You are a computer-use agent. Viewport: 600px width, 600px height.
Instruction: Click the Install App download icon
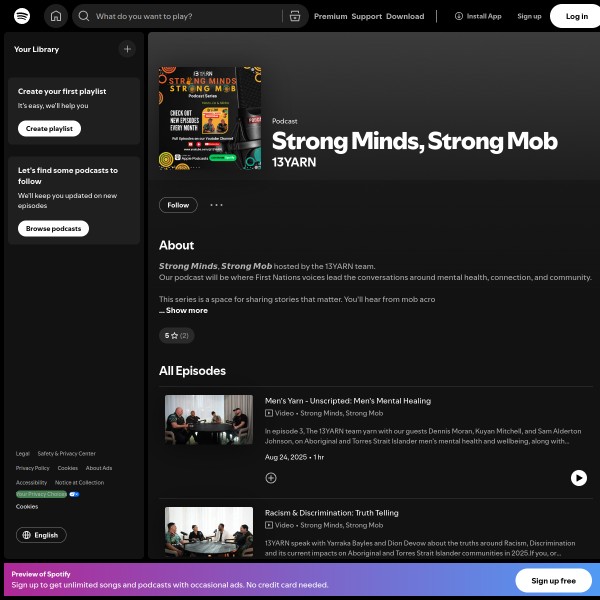(x=458, y=16)
